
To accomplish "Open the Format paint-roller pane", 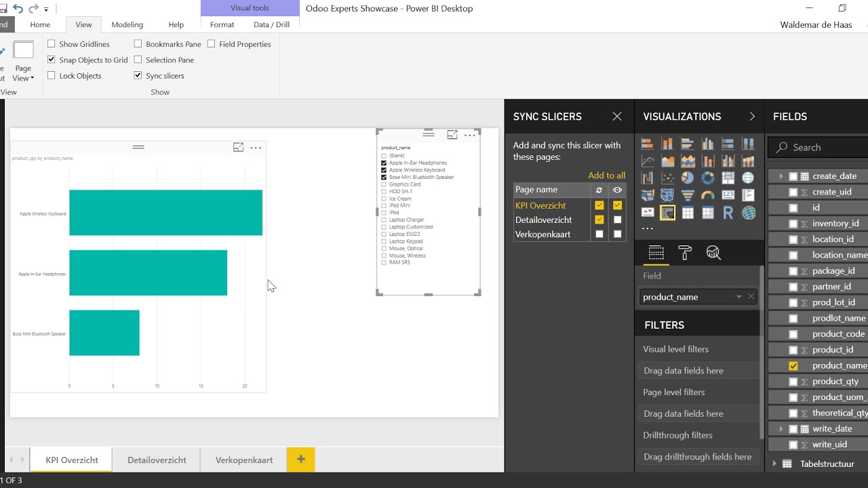I will 685,253.
